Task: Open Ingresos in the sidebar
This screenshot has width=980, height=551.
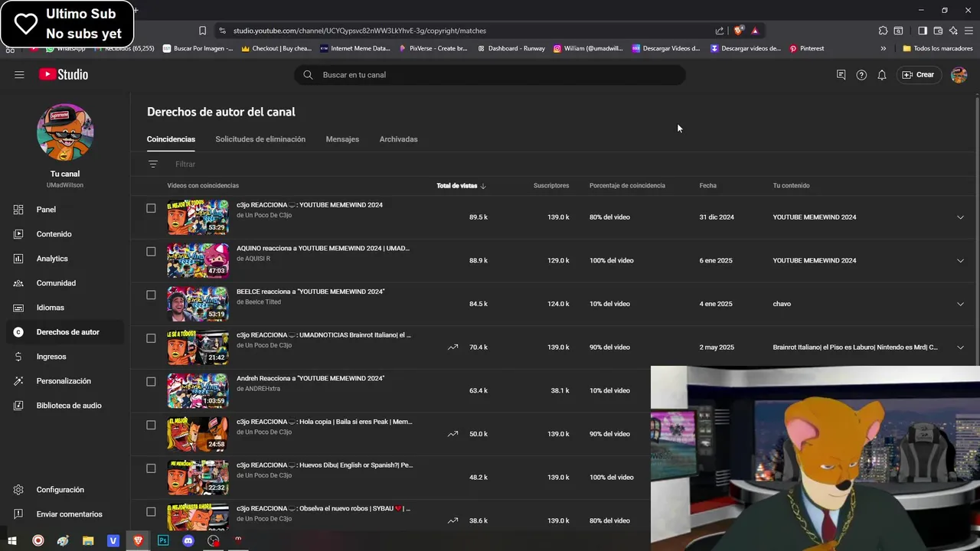Action: [65, 357]
